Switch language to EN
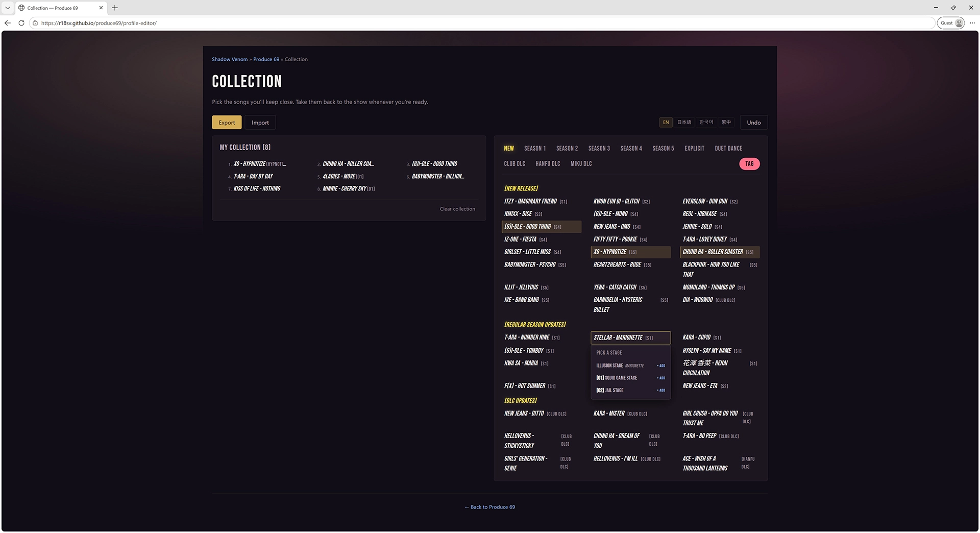Image resolution: width=980 pixels, height=533 pixels. pos(666,123)
